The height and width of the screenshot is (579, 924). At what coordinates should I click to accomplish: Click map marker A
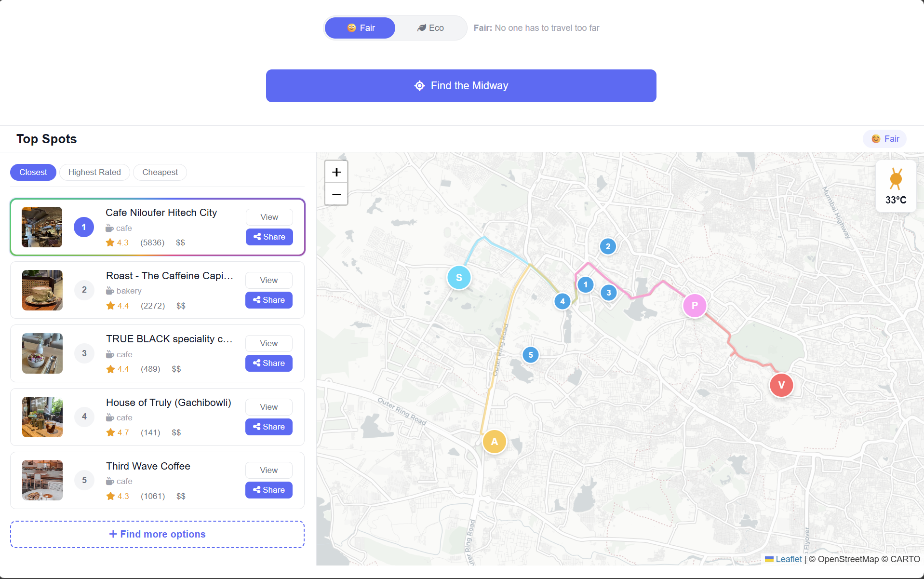(494, 442)
